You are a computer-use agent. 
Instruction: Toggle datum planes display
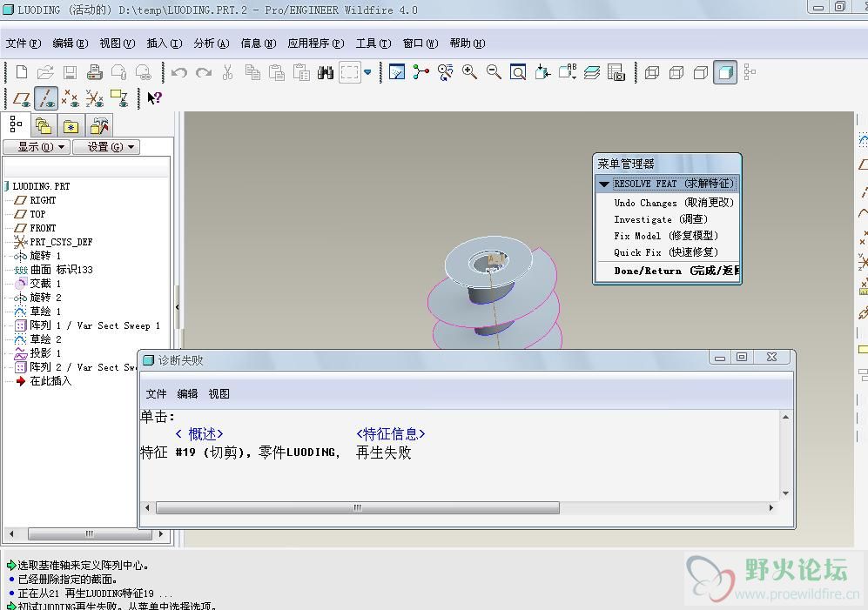tap(22, 98)
